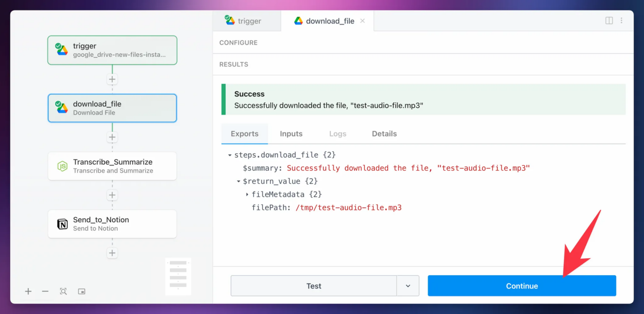644x314 pixels.
Task: Click the Notion icon on Send_to_Notion step
Action: tap(62, 224)
